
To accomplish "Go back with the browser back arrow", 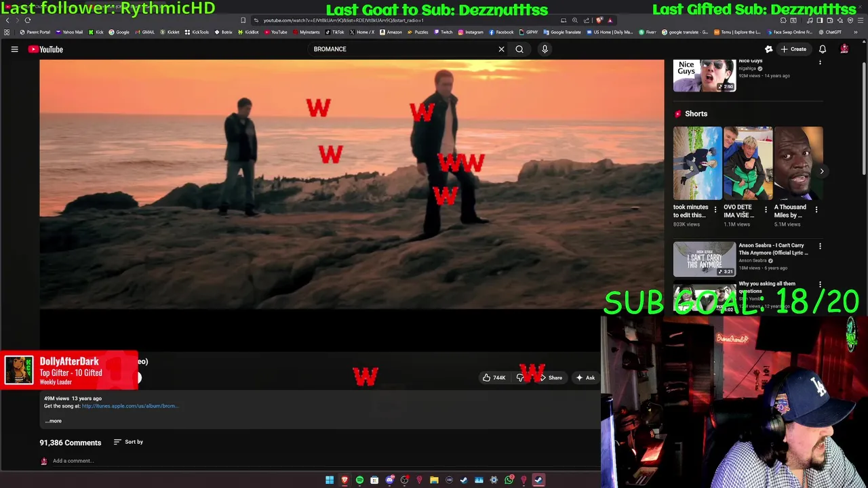I will (x=7, y=20).
